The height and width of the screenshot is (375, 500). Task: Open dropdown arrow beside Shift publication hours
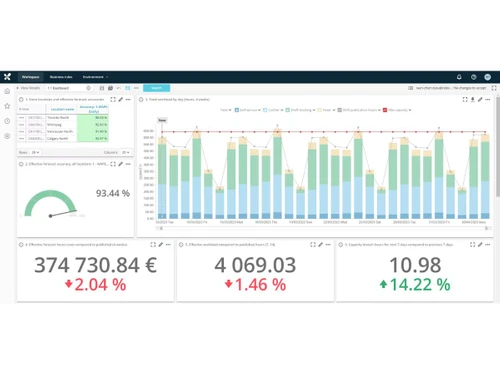(x=379, y=110)
